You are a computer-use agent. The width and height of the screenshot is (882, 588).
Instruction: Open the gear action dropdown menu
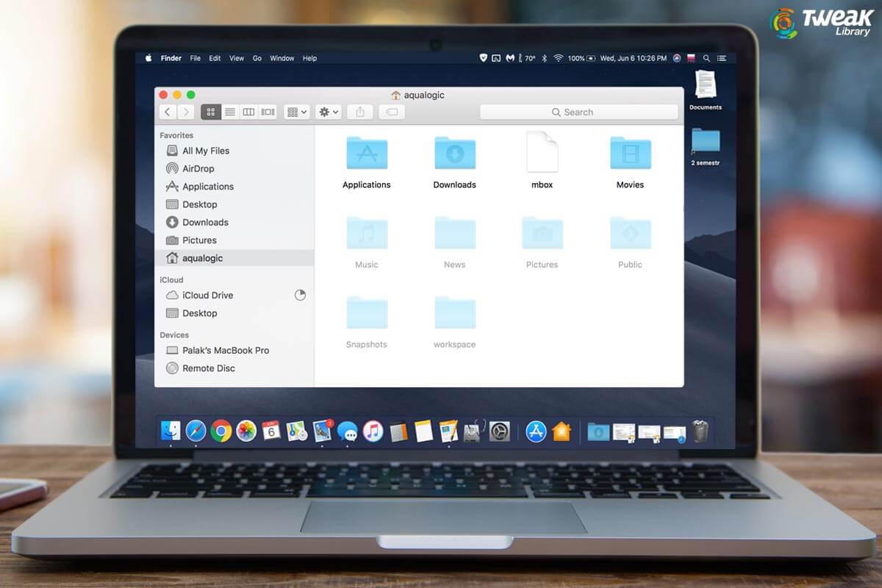(x=328, y=112)
